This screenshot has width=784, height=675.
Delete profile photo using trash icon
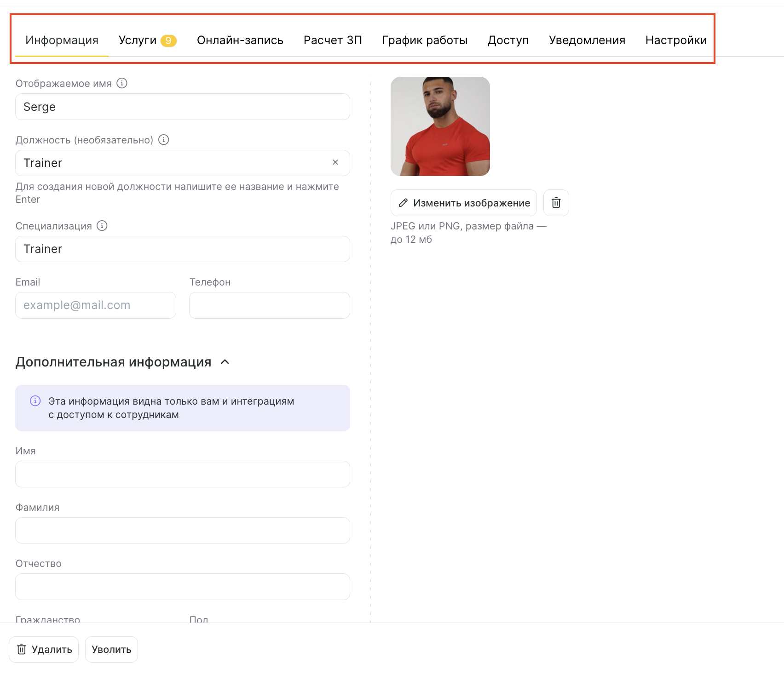pos(556,203)
